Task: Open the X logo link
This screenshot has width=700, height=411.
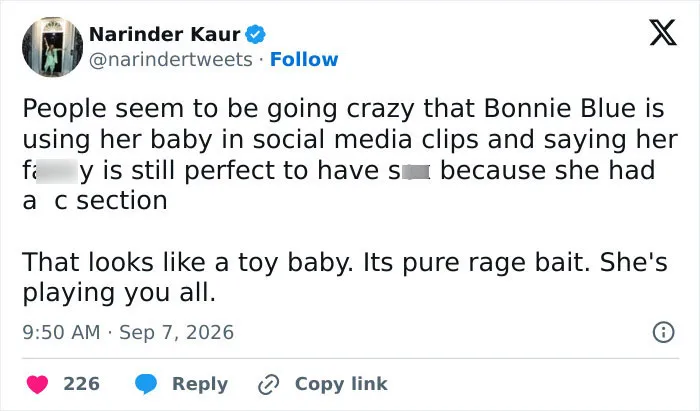Action: [663, 33]
